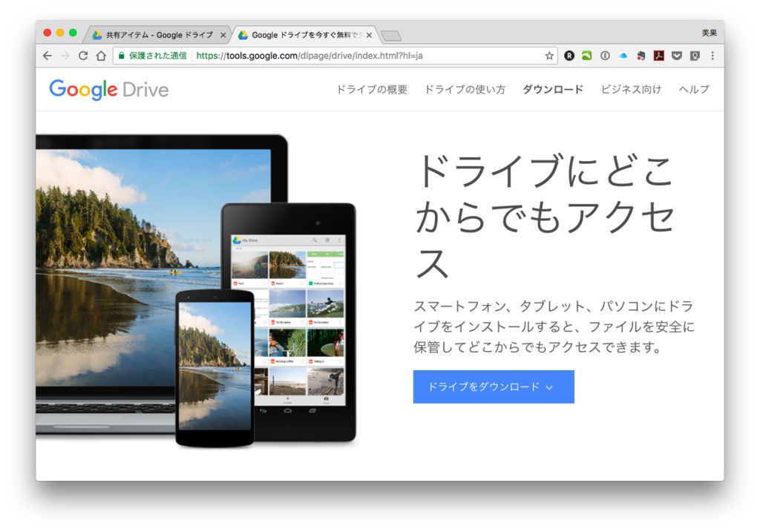The width and height of the screenshot is (760, 532).
Task: Go back with the browser back arrow
Action: pyautogui.click(x=47, y=56)
